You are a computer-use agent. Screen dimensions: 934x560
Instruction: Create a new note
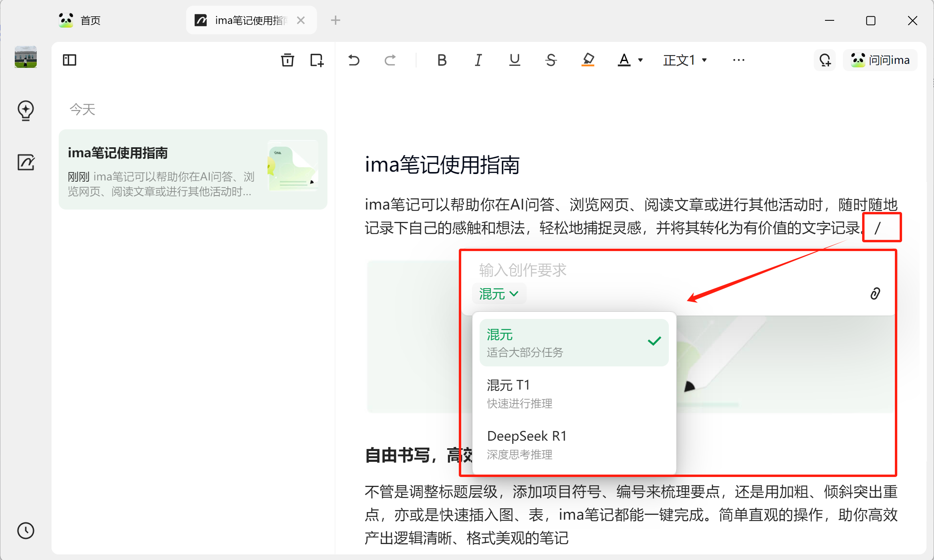click(317, 60)
